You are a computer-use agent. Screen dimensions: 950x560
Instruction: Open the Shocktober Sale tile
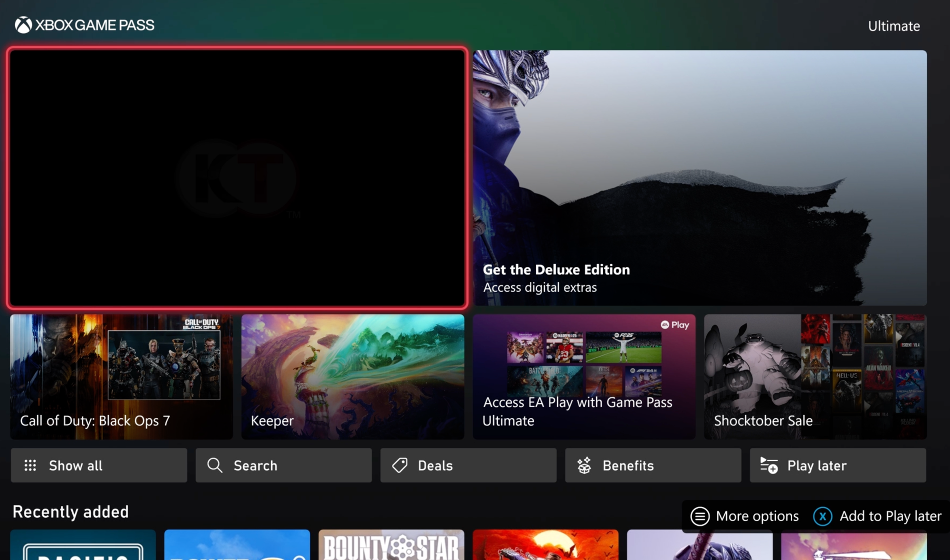(815, 376)
